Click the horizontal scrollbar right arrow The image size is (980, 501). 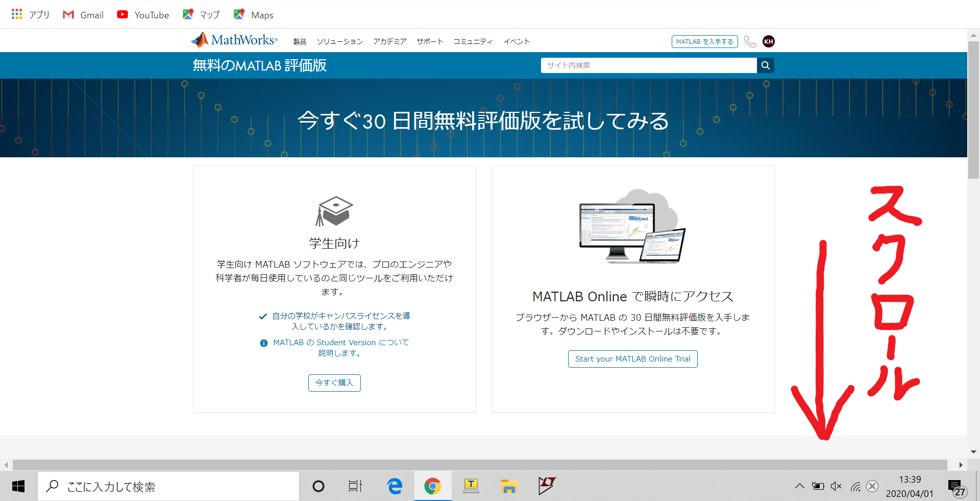961,465
